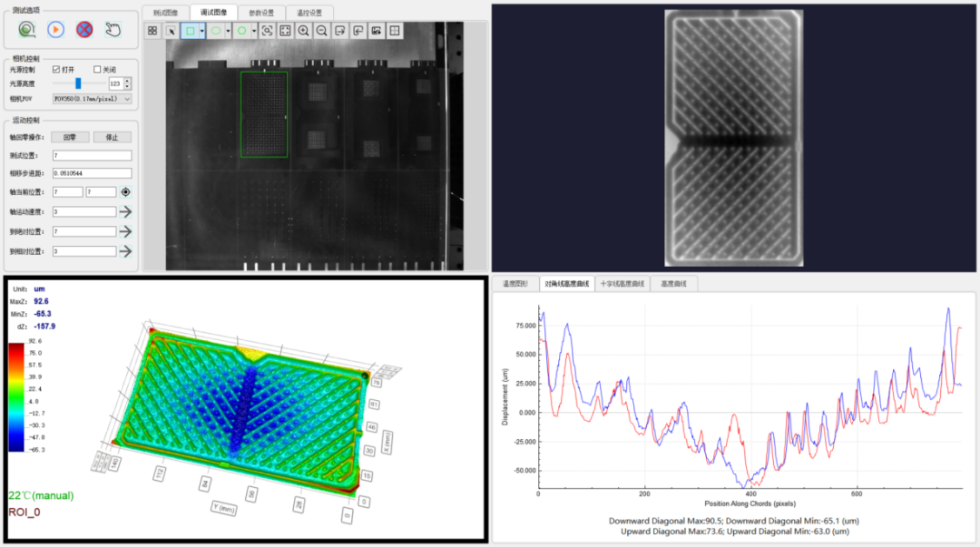Click the 回零 home button

69,137
